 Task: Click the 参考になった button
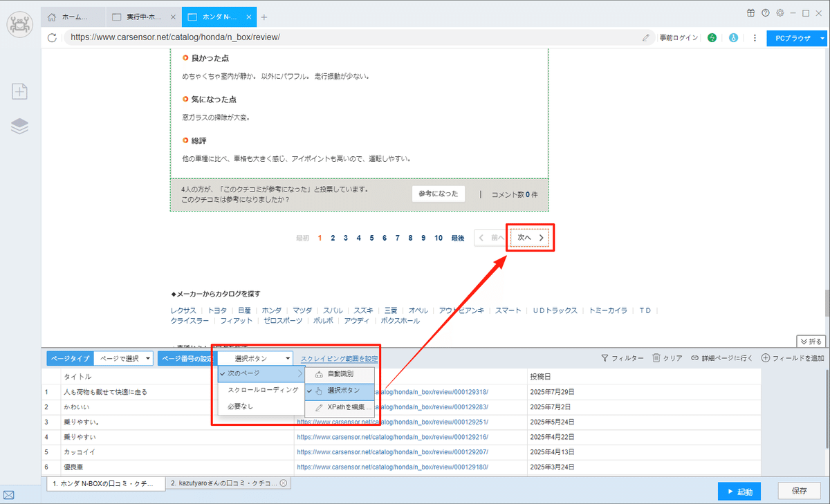pos(438,194)
